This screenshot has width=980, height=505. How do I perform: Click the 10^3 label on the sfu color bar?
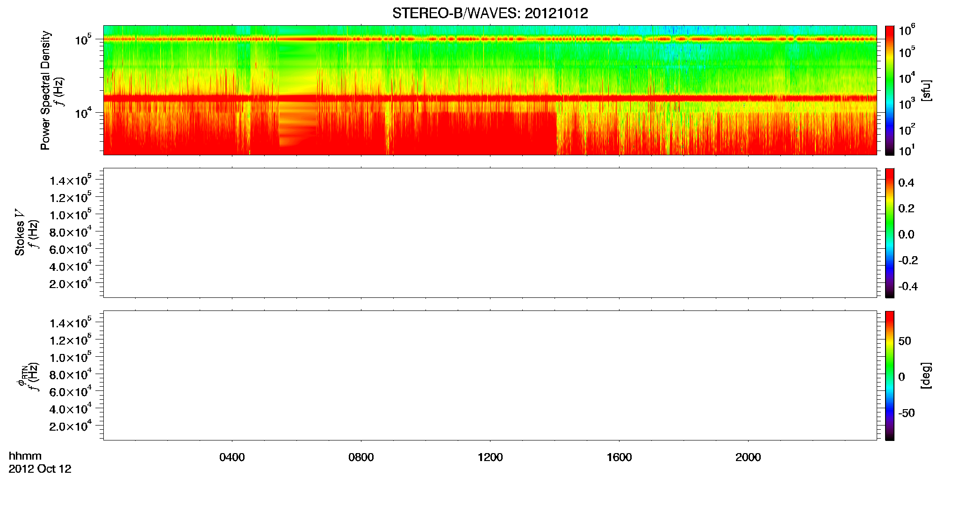[907, 104]
